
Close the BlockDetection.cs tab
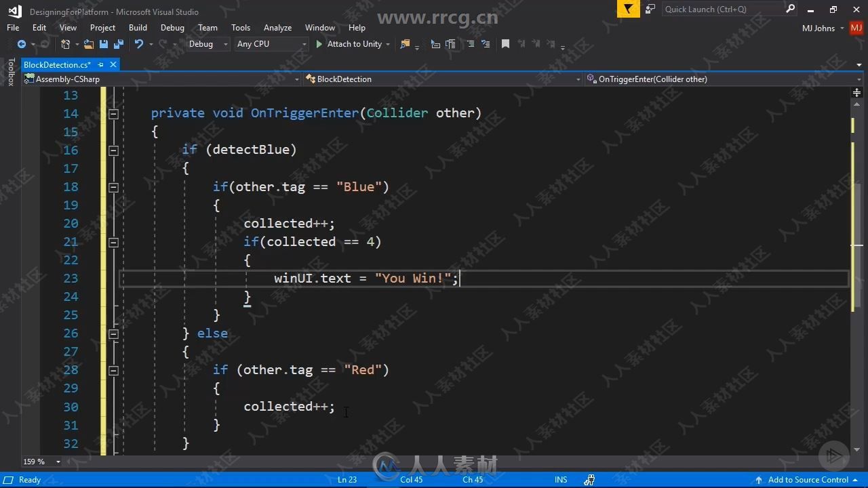tap(113, 64)
